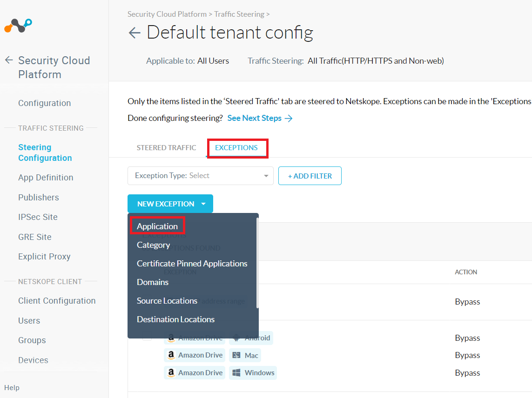Click Amazon Drive label in Mac row

200,355
